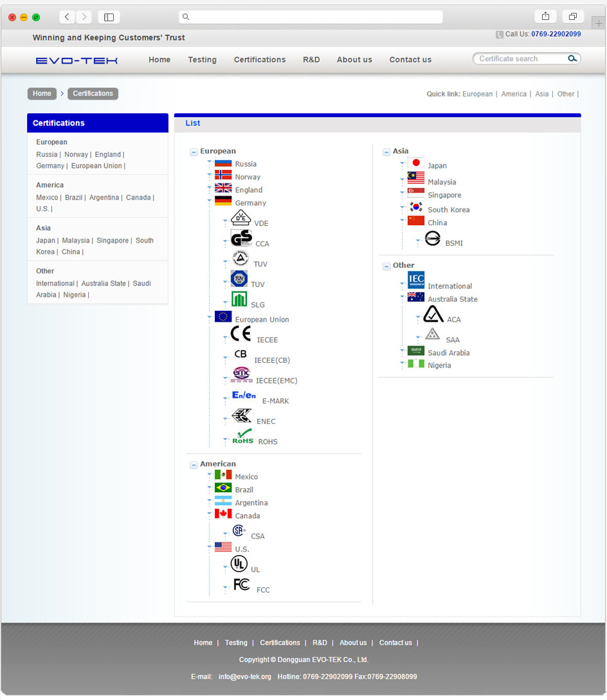Image resolution: width=607 pixels, height=700 pixels.
Task: Click the FCC logo icon
Action: click(242, 585)
